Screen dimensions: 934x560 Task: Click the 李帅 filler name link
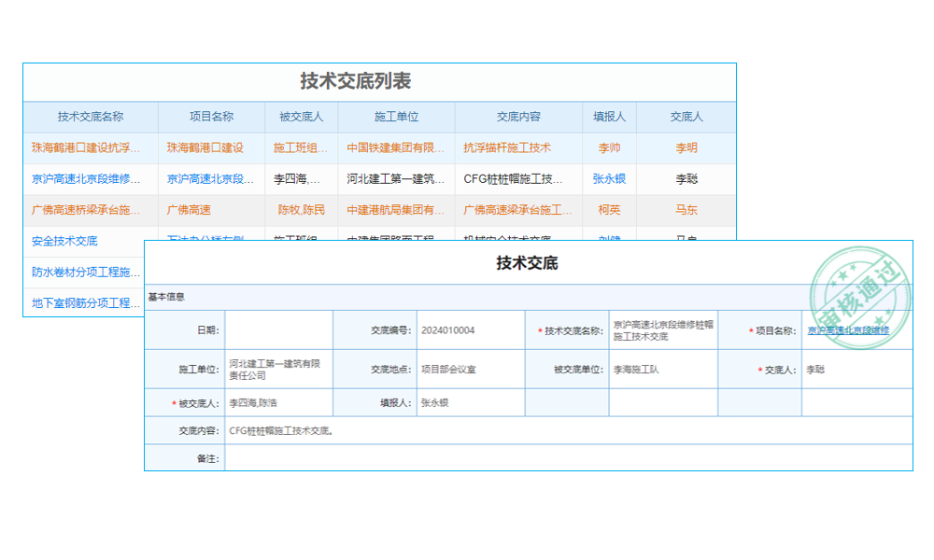pyautogui.click(x=608, y=147)
